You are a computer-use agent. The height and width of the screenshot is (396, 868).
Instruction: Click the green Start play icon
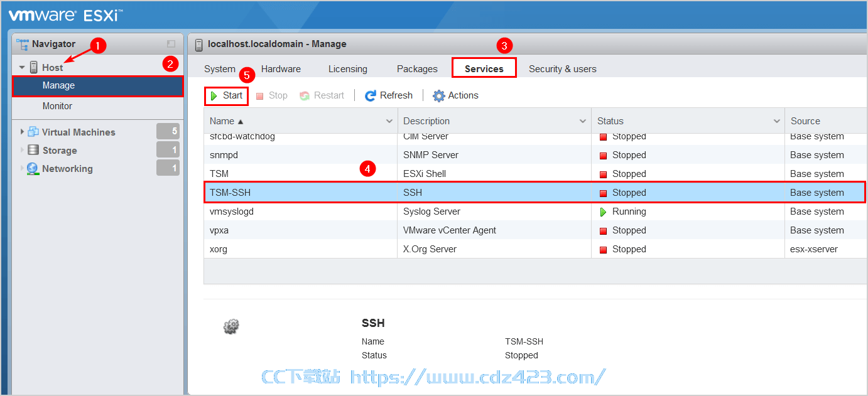214,96
